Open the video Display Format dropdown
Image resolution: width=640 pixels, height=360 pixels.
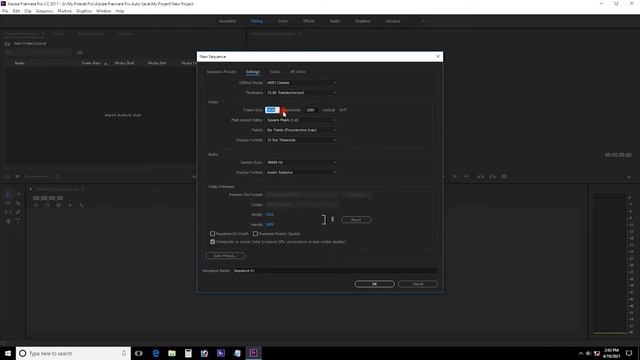click(x=302, y=140)
